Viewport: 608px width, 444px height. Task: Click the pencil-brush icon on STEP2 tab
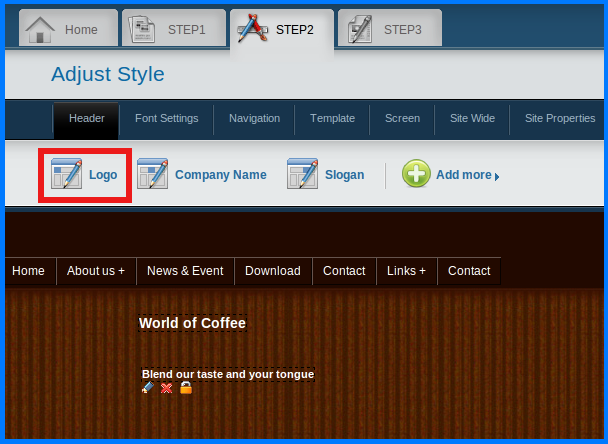(253, 28)
